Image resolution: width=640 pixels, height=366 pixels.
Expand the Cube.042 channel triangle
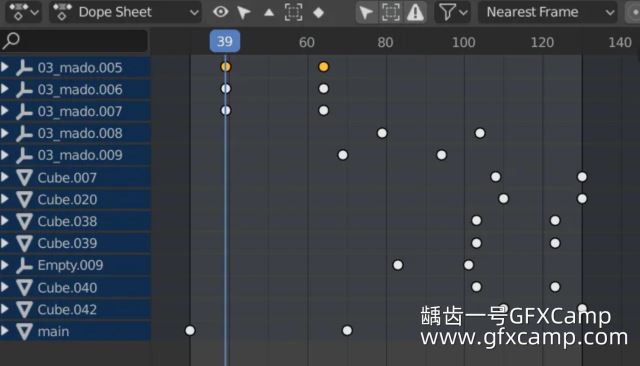coord(5,309)
